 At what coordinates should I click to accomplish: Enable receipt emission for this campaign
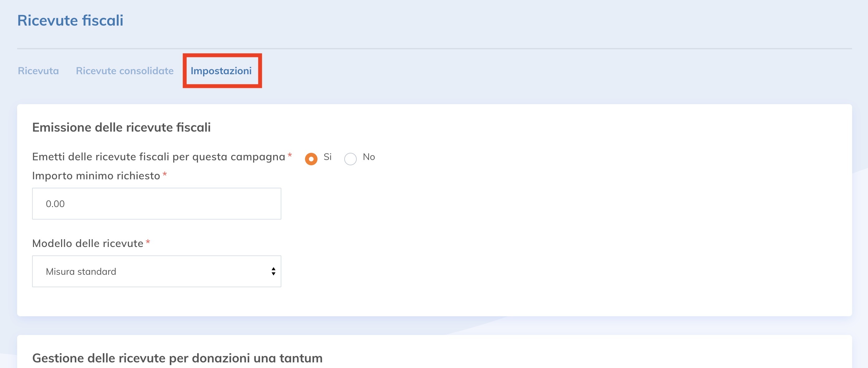(x=311, y=158)
